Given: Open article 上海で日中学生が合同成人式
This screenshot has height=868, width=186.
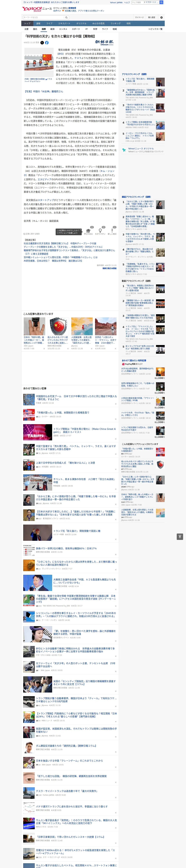Looking at the screenshot, I should pos(65,463).
